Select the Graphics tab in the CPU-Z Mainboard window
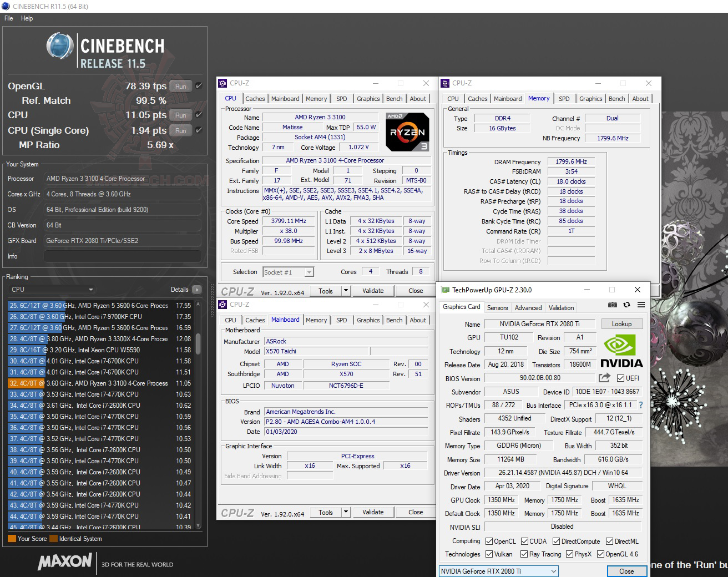The height and width of the screenshot is (577, 728). 368,320
